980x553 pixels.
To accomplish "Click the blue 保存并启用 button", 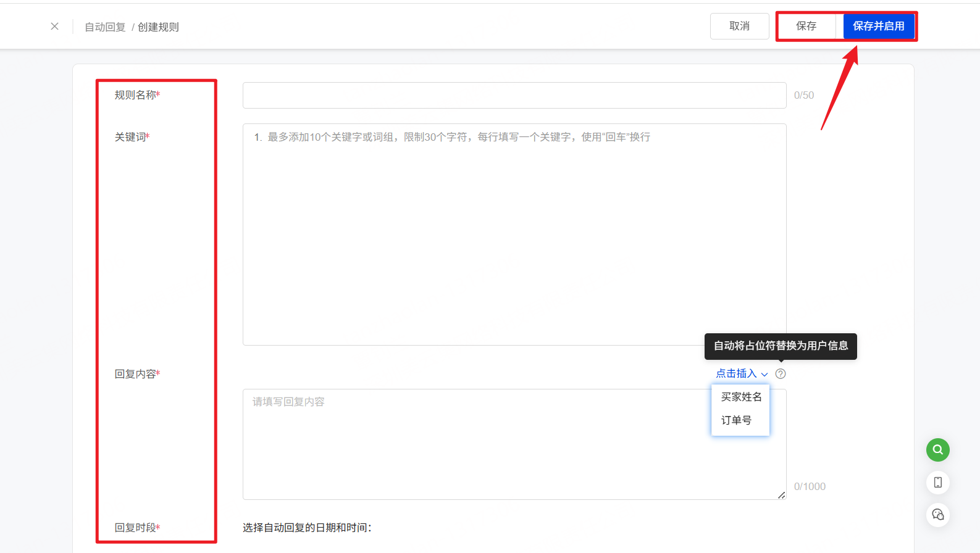I will [878, 27].
